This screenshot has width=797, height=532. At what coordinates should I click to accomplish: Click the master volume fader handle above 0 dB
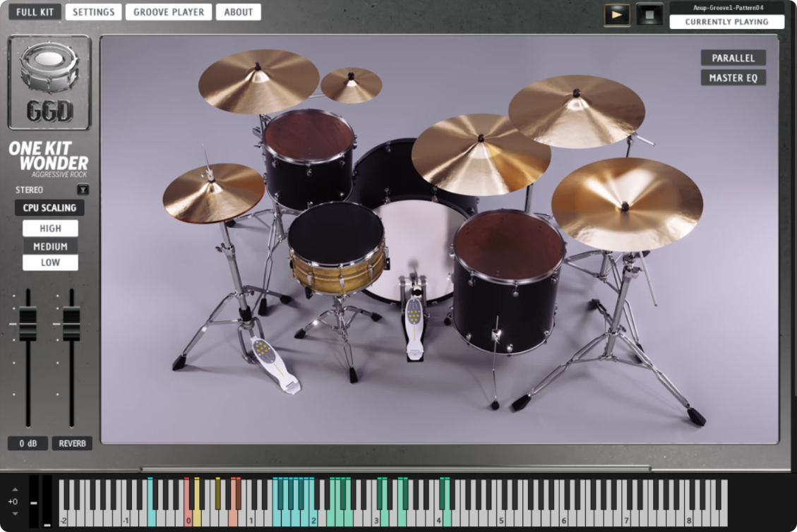pos(28,324)
